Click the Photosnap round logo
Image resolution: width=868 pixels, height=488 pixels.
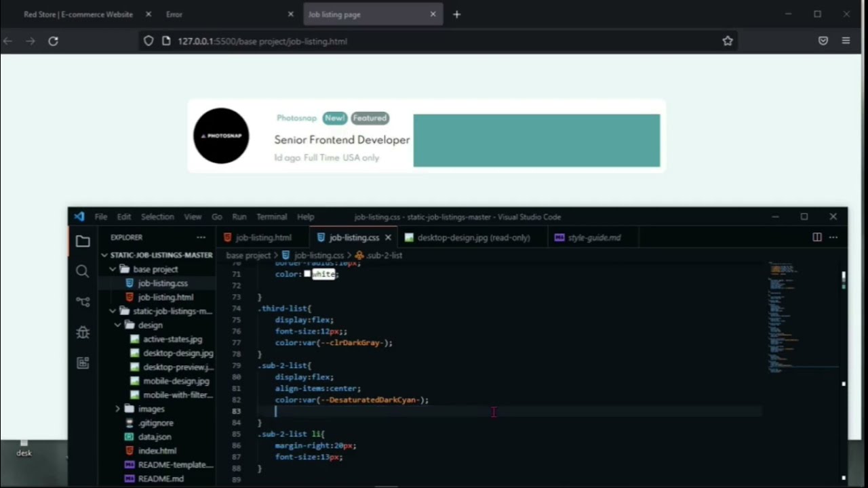(221, 136)
